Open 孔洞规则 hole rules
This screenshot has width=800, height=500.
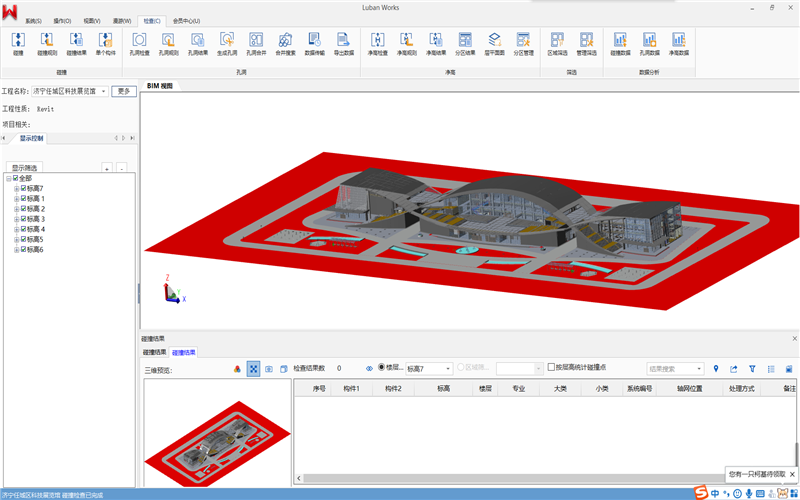pos(168,43)
